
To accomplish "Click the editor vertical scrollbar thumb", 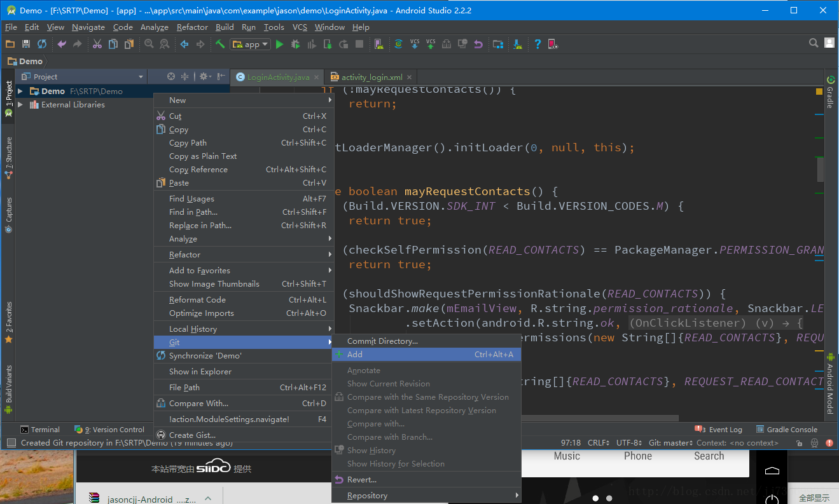I will 821,168.
